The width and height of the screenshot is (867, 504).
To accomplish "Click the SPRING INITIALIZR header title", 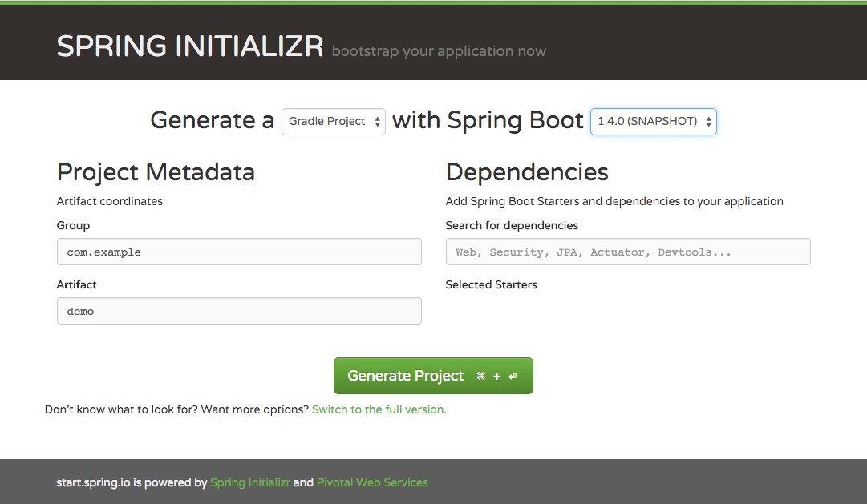I will click(x=190, y=46).
